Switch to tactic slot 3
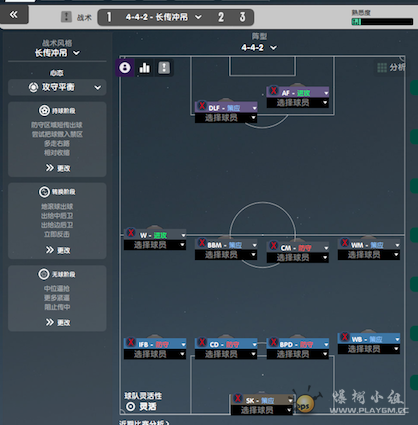Image resolution: width=418 pixels, height=425 pixels. [242, 17]
